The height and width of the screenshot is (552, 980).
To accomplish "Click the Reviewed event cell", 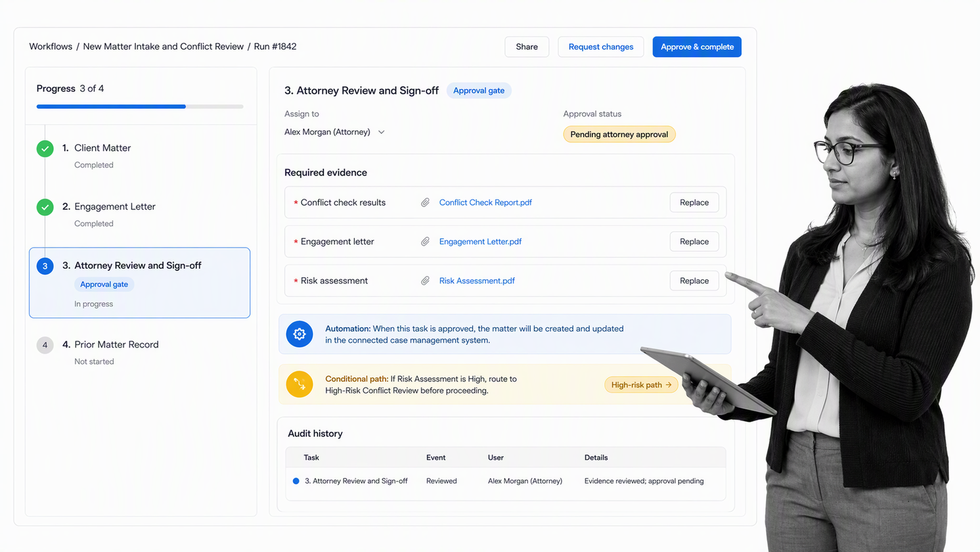I will click(x=441, y=481).
